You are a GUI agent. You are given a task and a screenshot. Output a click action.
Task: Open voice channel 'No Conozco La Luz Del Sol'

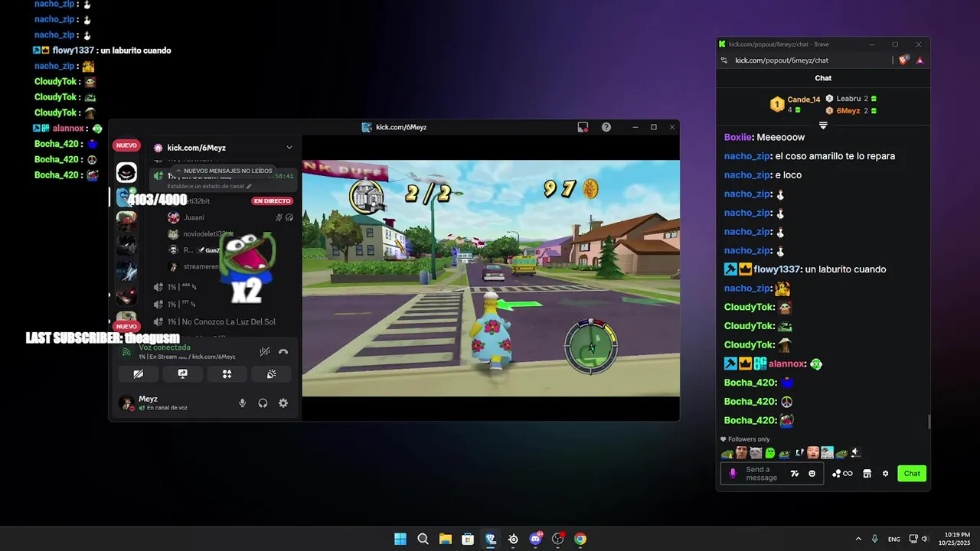221,322
